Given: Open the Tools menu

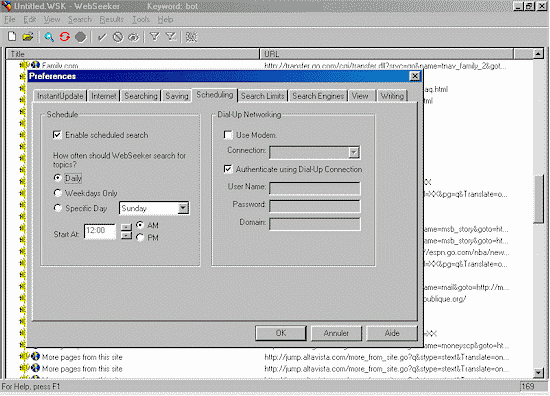Looking at the screenshot, I should (x=141, y=20).
